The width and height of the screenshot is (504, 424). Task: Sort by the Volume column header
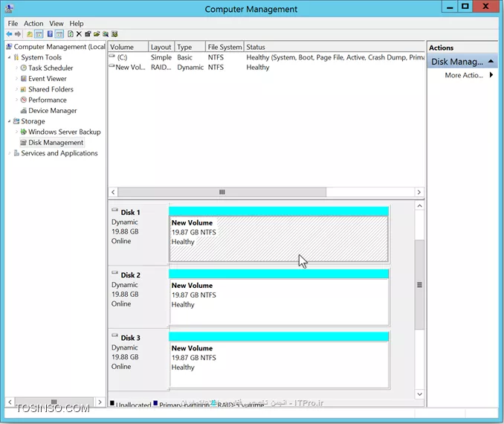129,47
